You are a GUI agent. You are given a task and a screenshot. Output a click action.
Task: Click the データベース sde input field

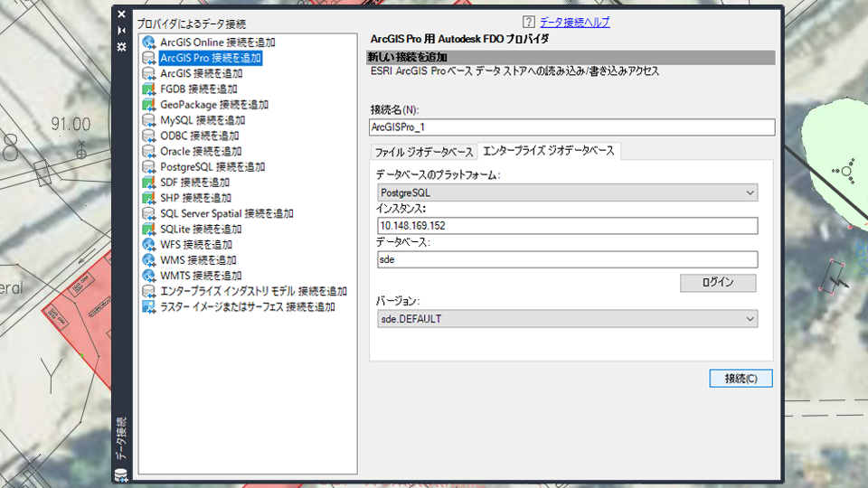568,259
